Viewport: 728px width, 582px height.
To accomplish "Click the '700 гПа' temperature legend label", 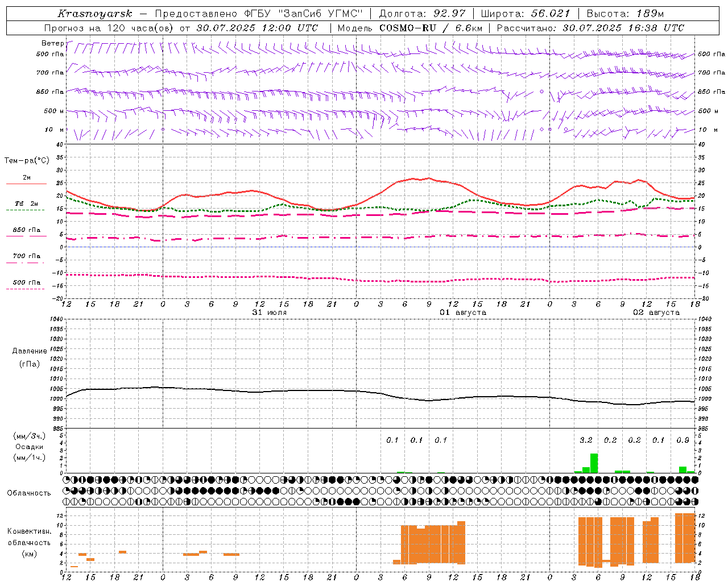I will point(27,256).
